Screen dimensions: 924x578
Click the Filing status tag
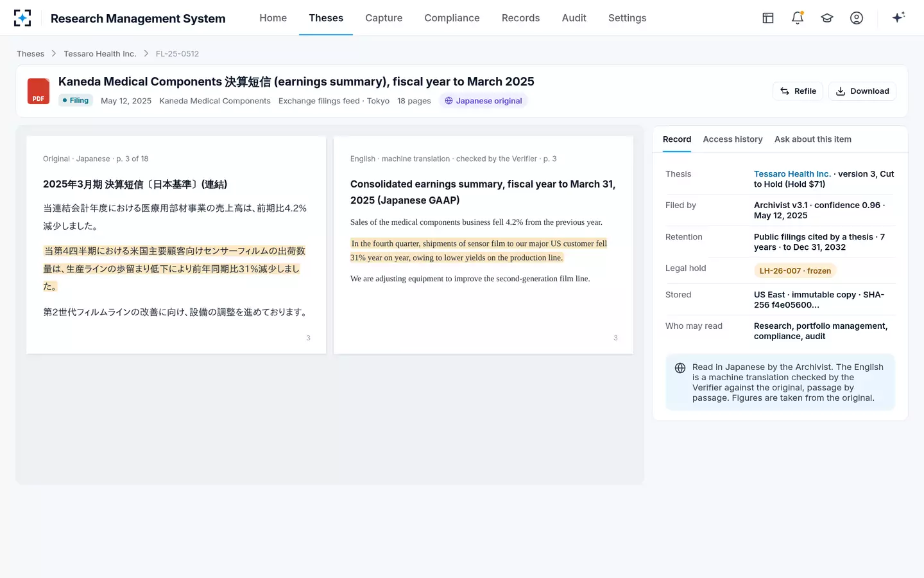(x=76, y=100)
